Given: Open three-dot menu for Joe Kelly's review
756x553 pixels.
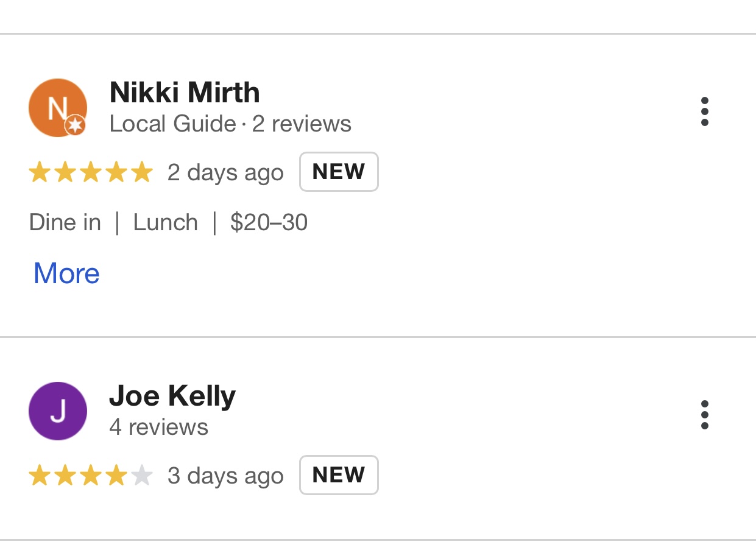Looking at the screenshot, I should click(x=704, y=415).
